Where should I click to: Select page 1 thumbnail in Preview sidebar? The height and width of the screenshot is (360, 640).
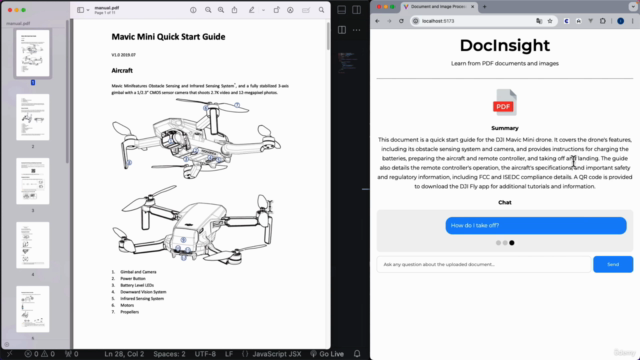coord(33,53)
